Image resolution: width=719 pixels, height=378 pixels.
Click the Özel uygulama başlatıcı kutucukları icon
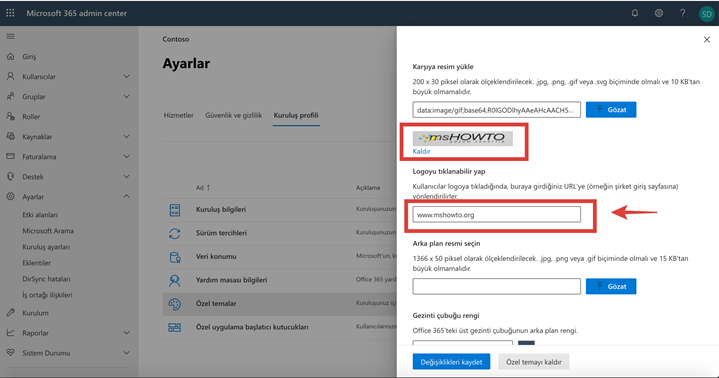[x=175, y=327]
